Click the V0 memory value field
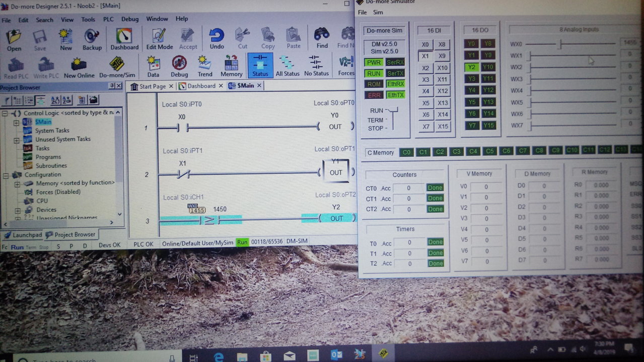Viewport: 644px width, 362px height. 486,187
